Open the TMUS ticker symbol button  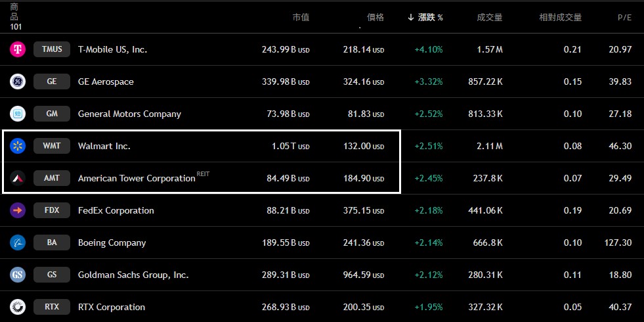(52, 49)
